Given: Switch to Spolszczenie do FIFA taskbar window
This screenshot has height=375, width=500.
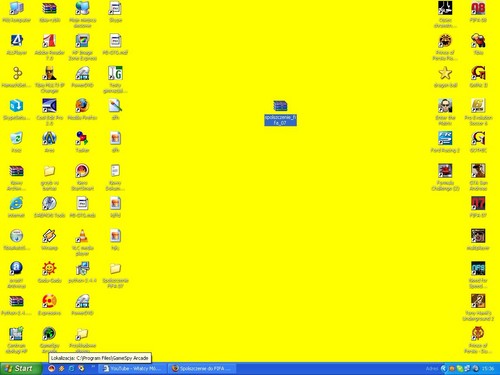Looking at the screenshot, I should coord(202,369).
